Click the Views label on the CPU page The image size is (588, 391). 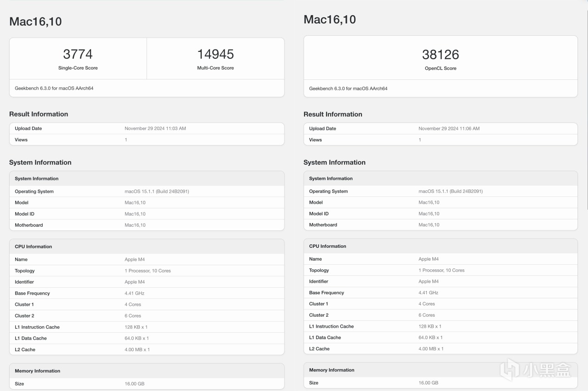[x=21, y=140]
